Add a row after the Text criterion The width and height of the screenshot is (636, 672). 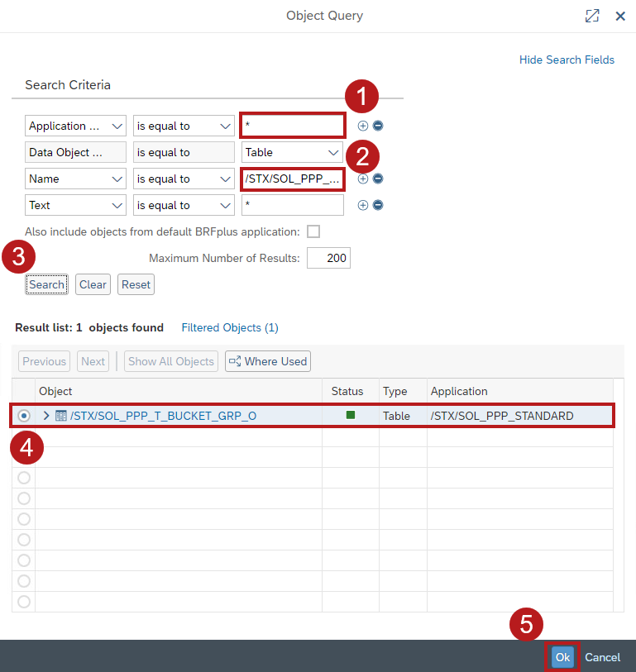(x=362, y=205)
